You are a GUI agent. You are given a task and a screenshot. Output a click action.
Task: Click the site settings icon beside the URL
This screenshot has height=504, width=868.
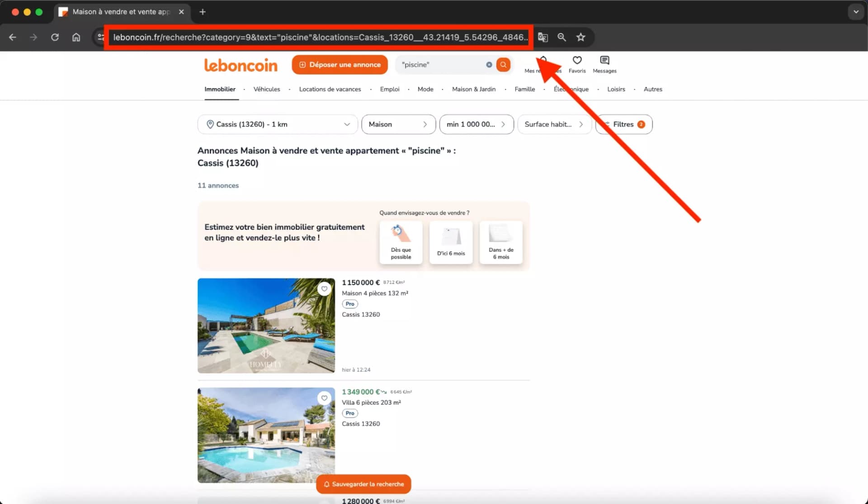pyautogui.click(x=100, y=38)
